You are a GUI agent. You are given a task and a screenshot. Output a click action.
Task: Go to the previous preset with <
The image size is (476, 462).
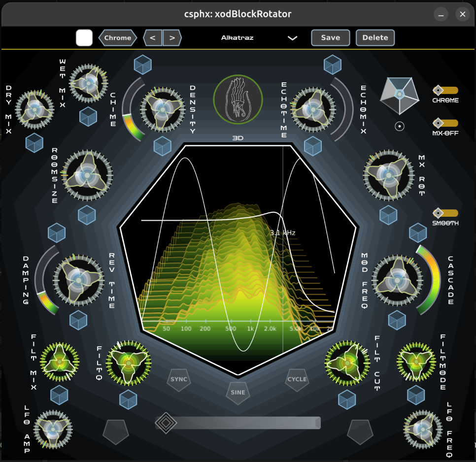[x=153, y=38]
